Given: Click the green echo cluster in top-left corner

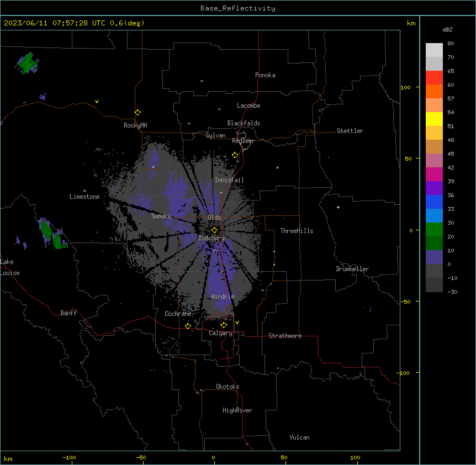Looking at the screenshot, I should [x=27, y=64].
